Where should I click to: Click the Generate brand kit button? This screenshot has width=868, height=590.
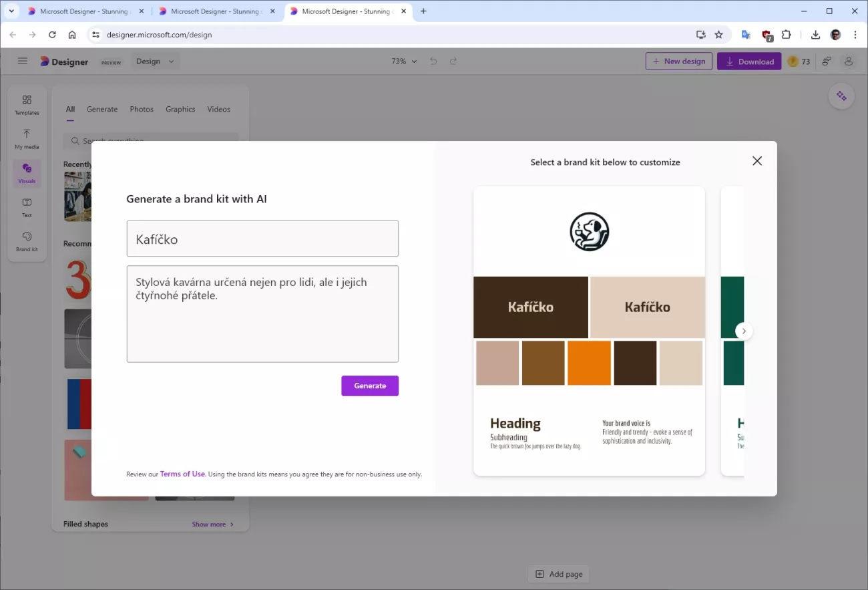(x=370, y=386)
